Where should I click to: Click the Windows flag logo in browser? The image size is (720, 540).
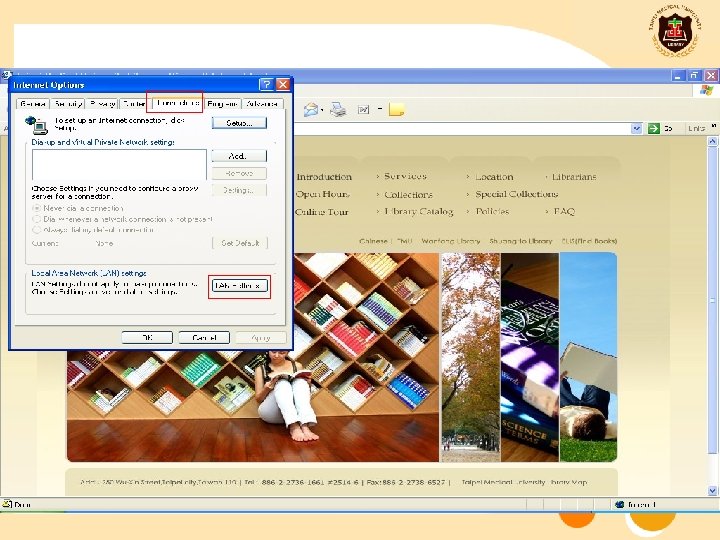click(x=707, y=90)
